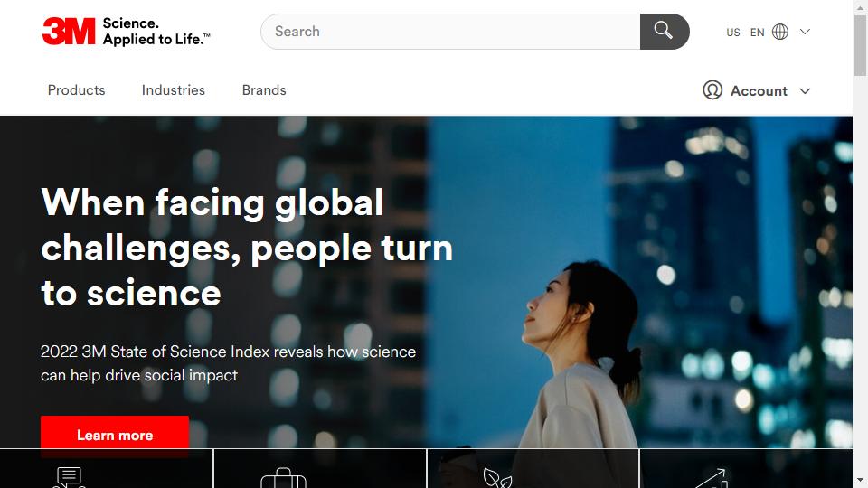The height and width of the screenshot is (488, 868).
Task: Click the vertical scrollbar thumb
Action: pos(860,45)
